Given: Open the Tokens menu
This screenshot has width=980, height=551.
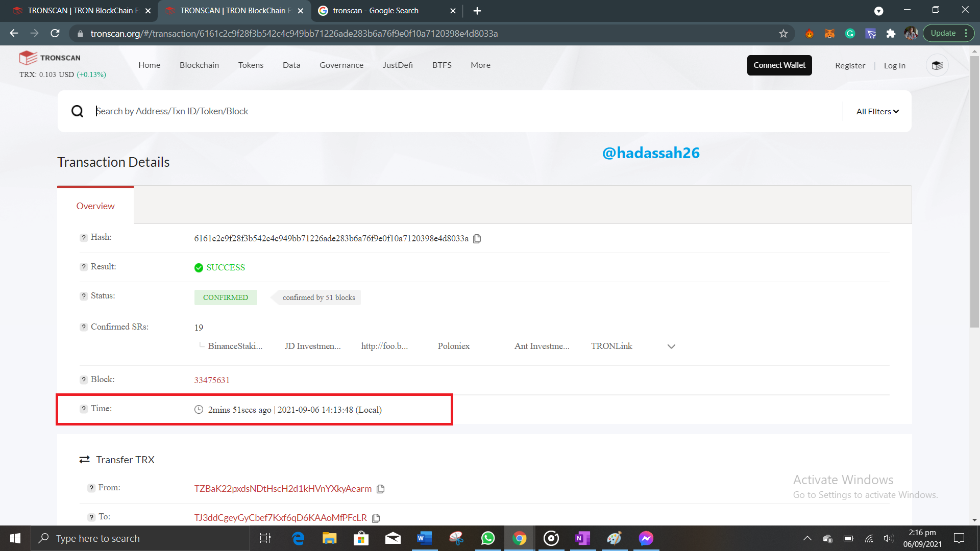Looking at the screenshot, I should point(251,65).
